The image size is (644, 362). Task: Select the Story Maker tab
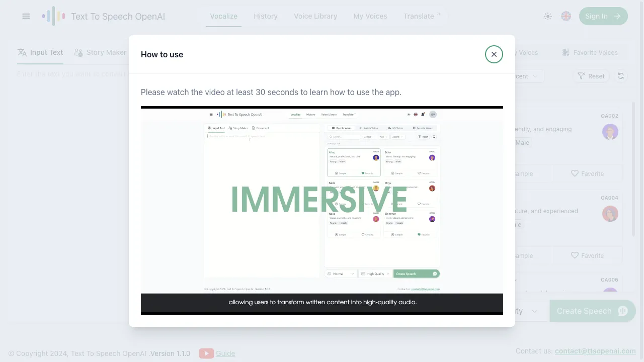[x=100, y=52]
